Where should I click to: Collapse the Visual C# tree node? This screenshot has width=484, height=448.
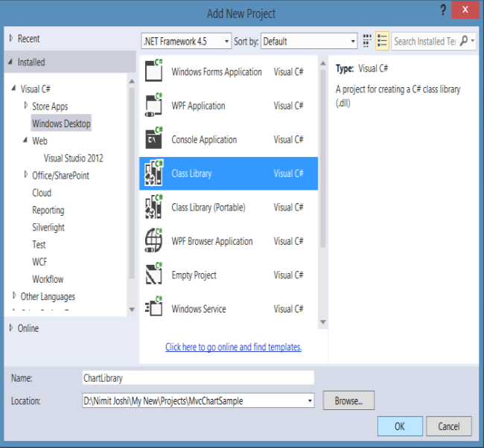point(13,89)
